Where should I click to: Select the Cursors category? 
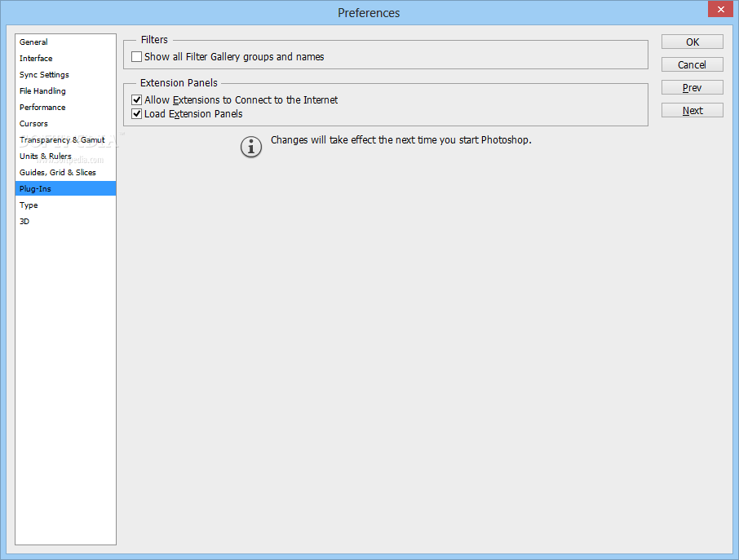pyautogui.click(x=65, y=123)
